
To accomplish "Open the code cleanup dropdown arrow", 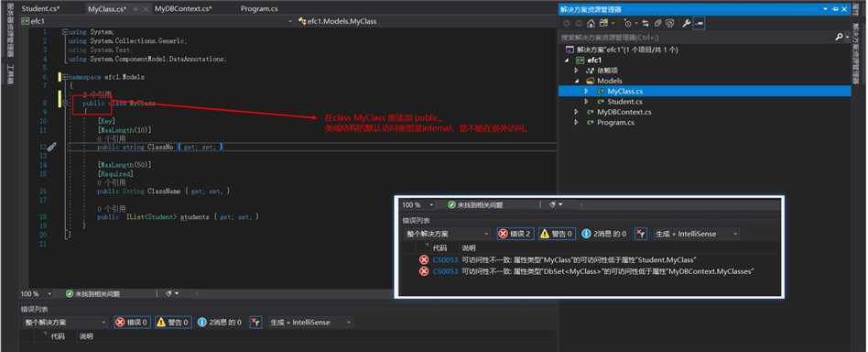I will pos(176,294).
